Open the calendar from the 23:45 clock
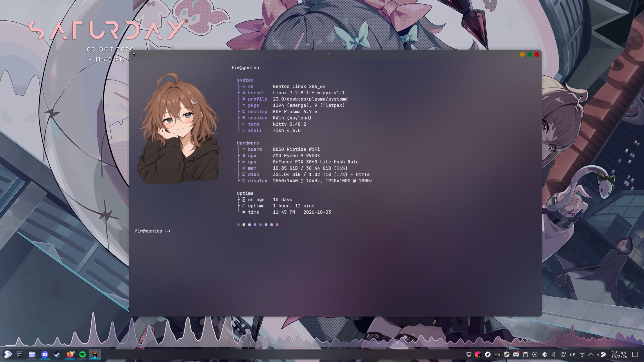 619,354
